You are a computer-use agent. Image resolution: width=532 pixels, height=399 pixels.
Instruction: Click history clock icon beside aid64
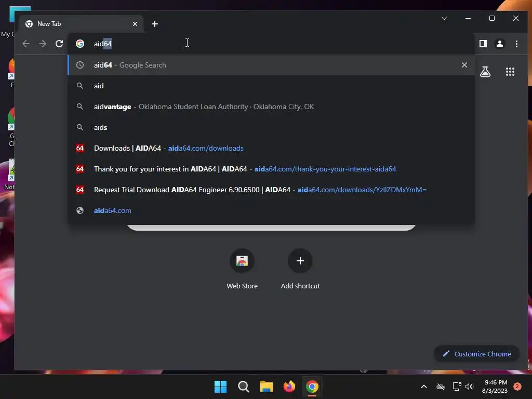[x=80, y=65]
